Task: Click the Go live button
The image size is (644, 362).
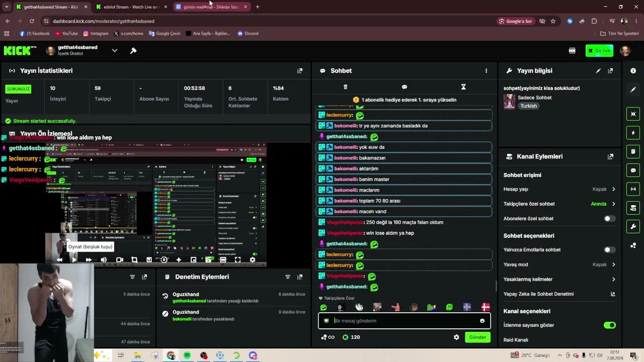Action: [x=599, y=51]
